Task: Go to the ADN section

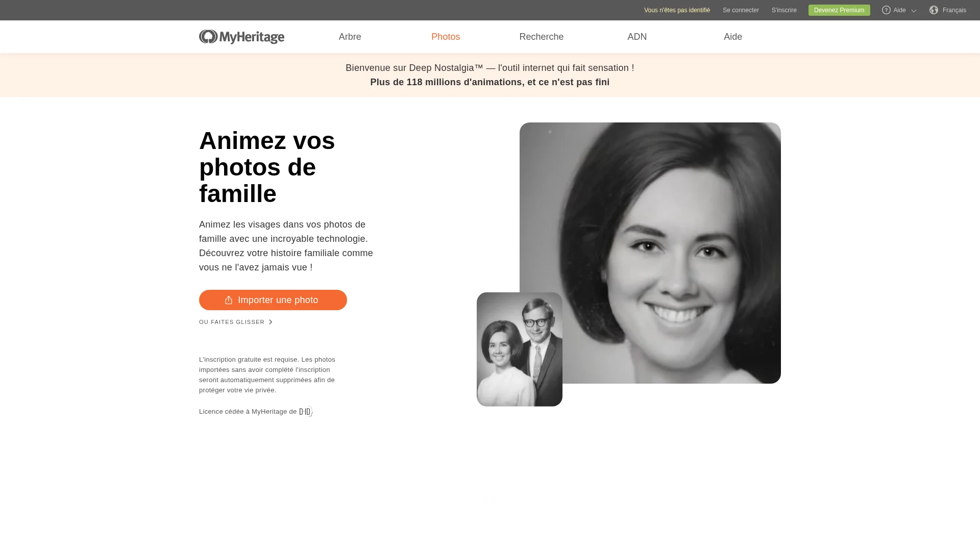Action: click(636, 37)
